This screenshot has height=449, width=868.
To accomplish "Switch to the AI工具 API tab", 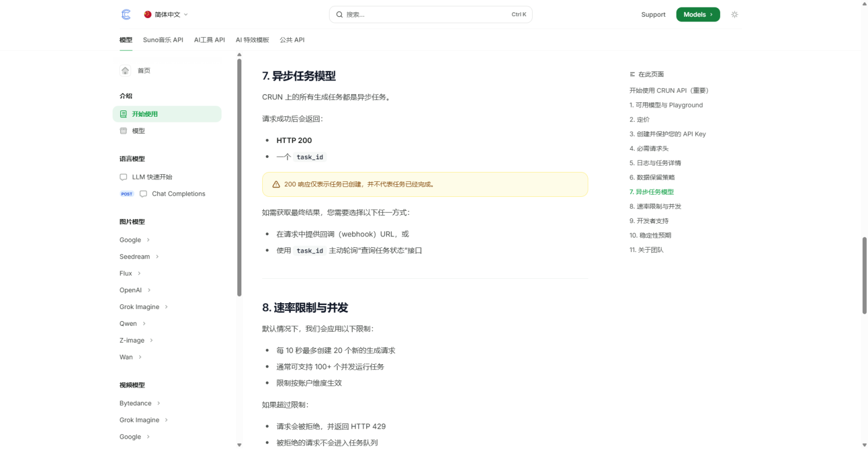I will [209, 40].
